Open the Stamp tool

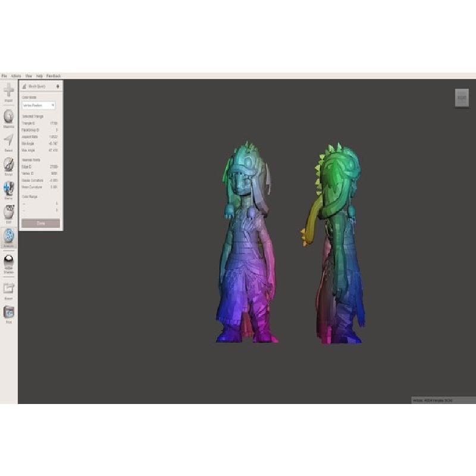coord(9,190)
